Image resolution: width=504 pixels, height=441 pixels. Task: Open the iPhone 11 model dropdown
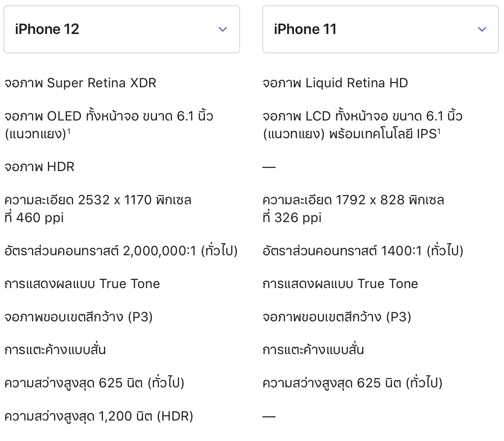tap(380, 29)
